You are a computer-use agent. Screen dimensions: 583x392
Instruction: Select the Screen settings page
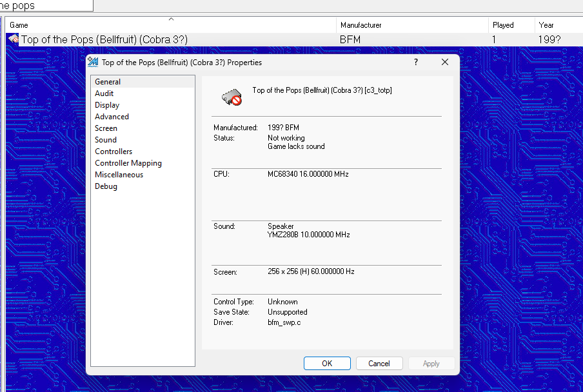click(x=106, y=128)
